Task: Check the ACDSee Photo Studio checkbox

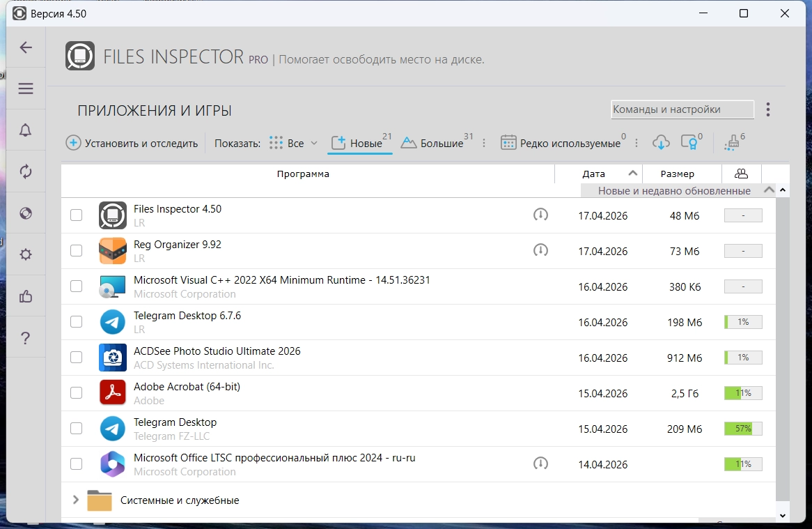Action: (76, 358)
